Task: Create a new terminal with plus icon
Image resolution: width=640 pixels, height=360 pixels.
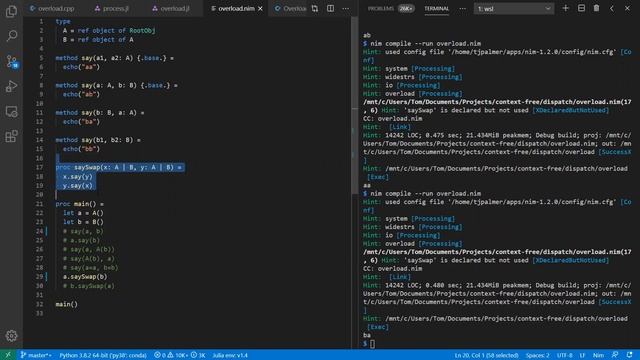Action: tap(566, 8)
